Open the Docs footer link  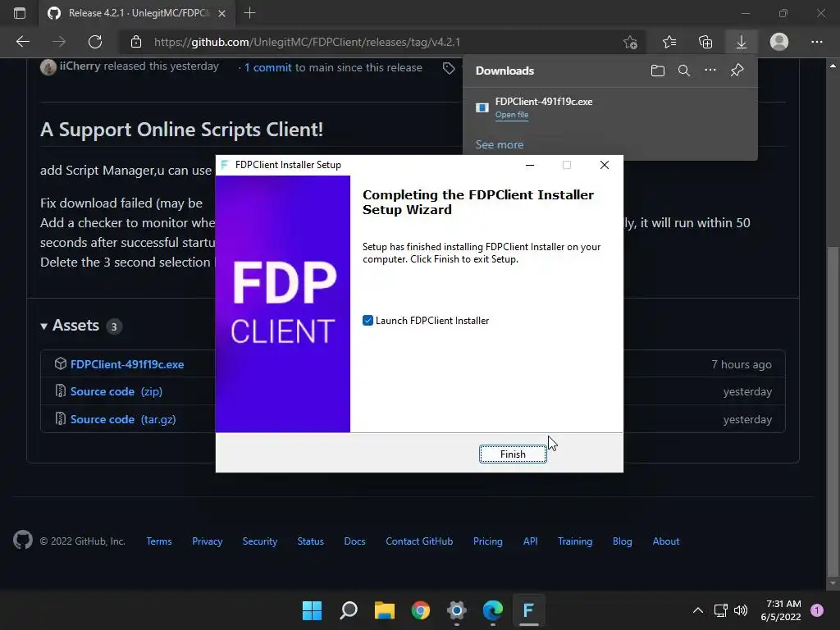tap(354, 541)
